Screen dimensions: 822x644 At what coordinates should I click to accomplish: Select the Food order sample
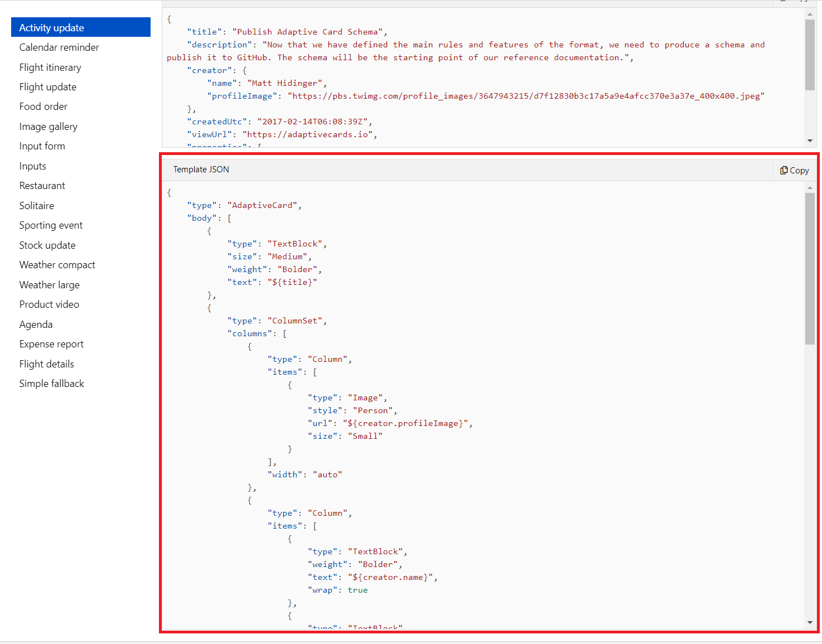pyautogui.click(x=43, y=106)
